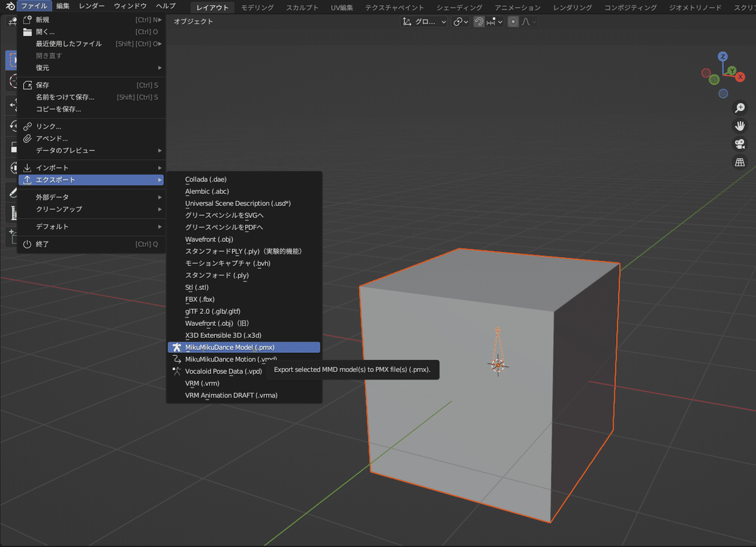Viewport: 756px width, 547px height.
Task: Choose アペンド... menu entry
Action: pyautogui.click(x=91, y=139)
